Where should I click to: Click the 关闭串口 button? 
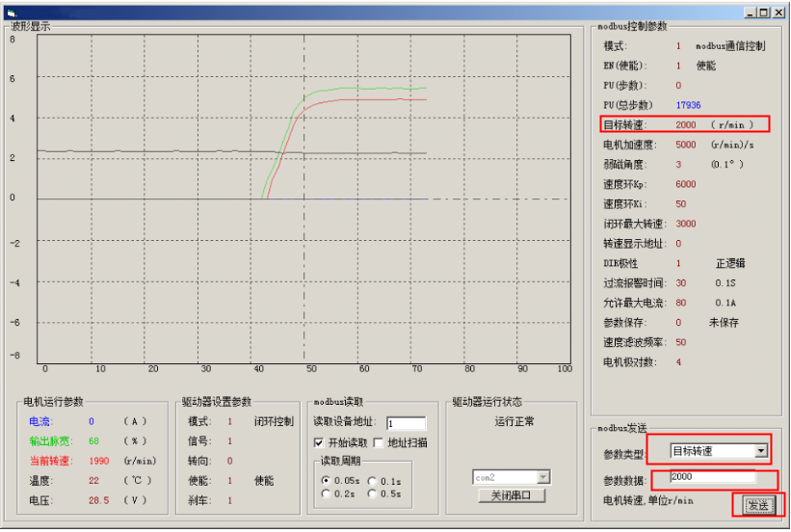tap(512, 495)
